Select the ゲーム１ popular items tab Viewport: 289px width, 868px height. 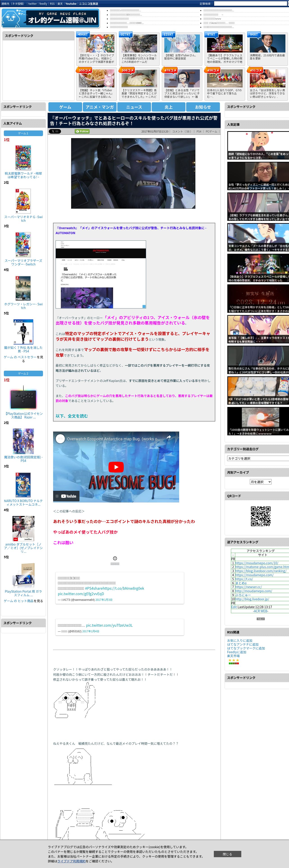(23, 133)
